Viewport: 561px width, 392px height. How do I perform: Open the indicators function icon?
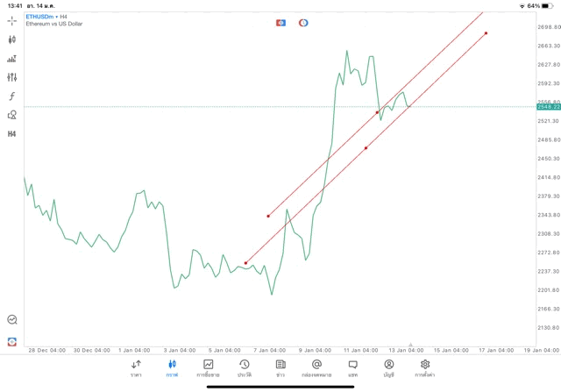(12, 96)
